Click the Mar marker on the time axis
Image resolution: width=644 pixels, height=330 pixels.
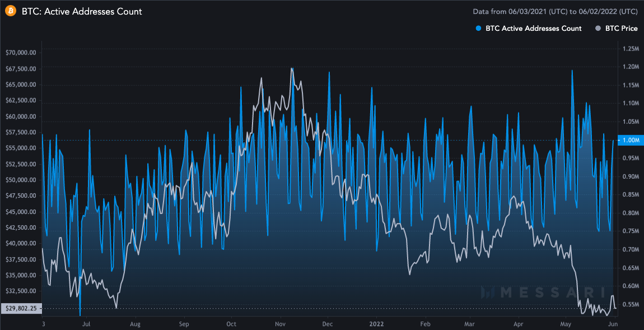470,323
